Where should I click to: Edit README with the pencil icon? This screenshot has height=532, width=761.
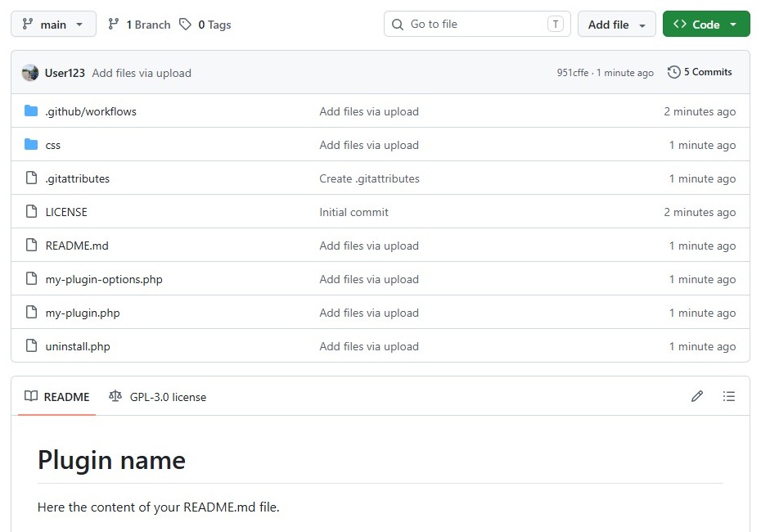697,396
